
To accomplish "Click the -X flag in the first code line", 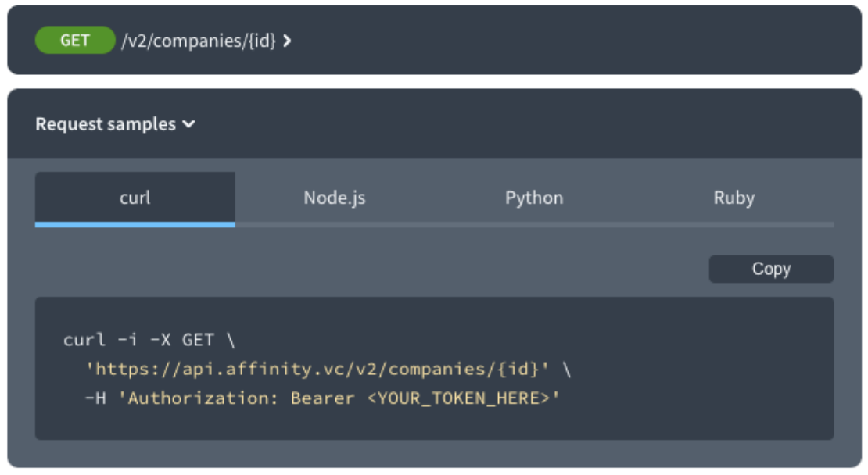I will (x=161, y=340).
